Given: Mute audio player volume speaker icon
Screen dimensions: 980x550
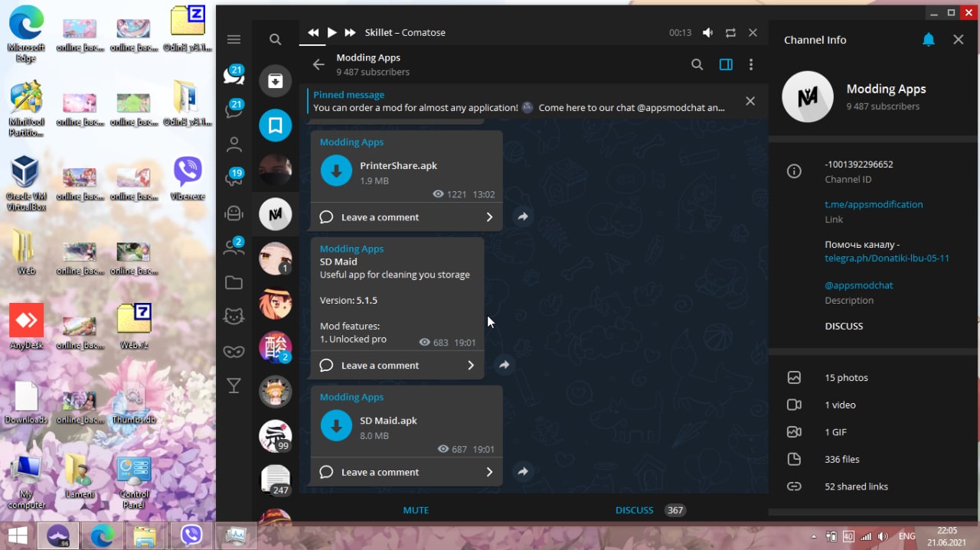Looking at the screenshot, I should [708, 33].
